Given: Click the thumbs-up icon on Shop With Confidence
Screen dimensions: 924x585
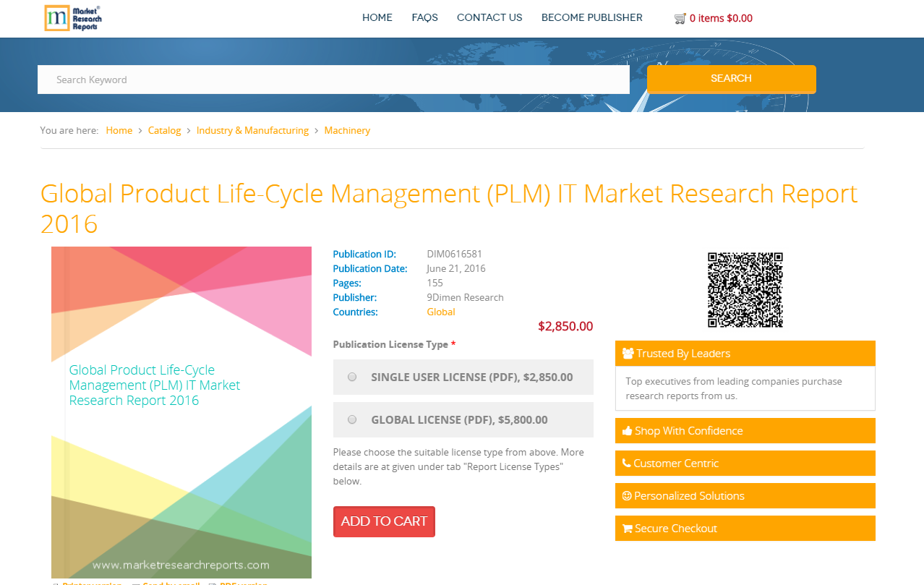Looking at the screenshot, I should coord(626,430).
